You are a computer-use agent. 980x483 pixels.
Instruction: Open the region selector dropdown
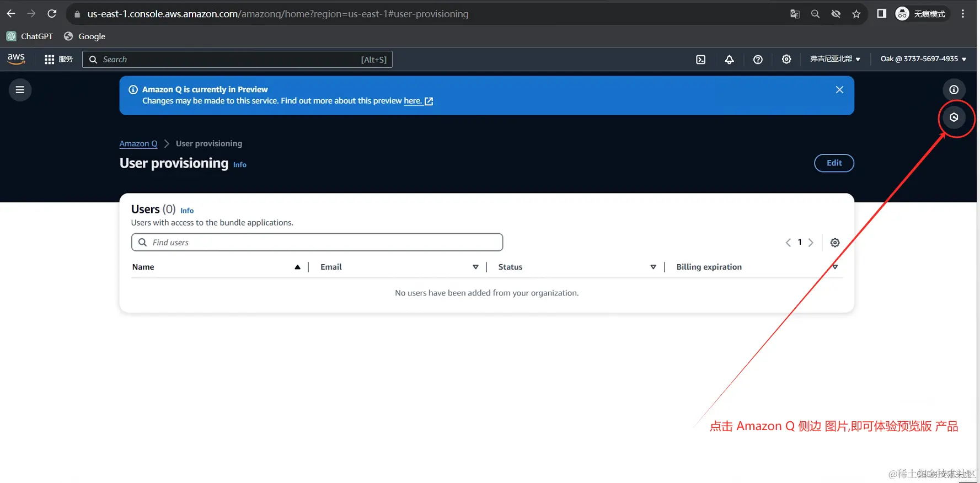coord(835,59)
